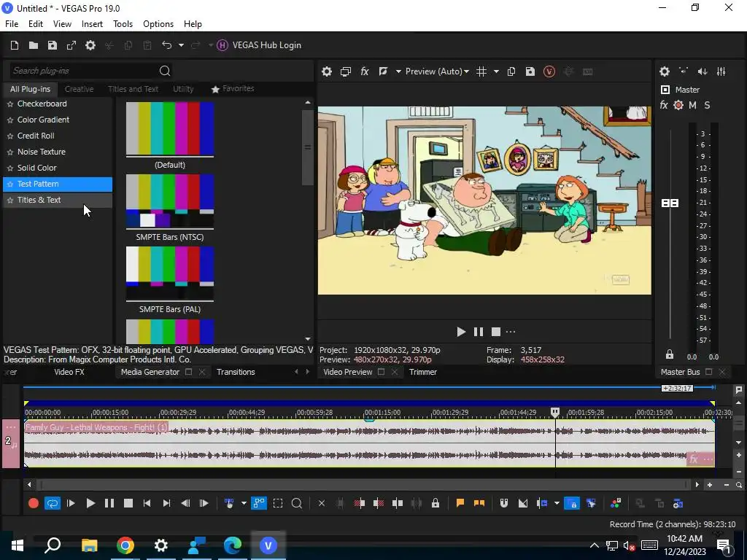
Task: Switch to the All Plug-ins tab
Action: 30,89
